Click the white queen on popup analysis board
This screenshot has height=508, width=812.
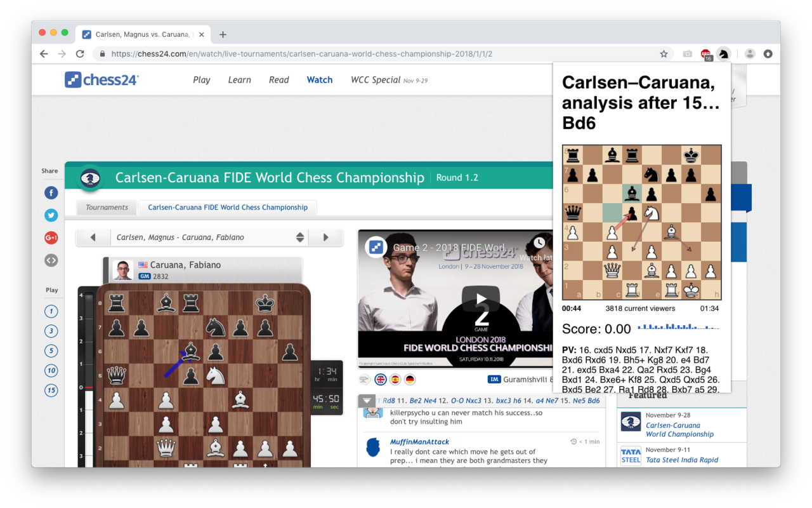pos(612,271)
